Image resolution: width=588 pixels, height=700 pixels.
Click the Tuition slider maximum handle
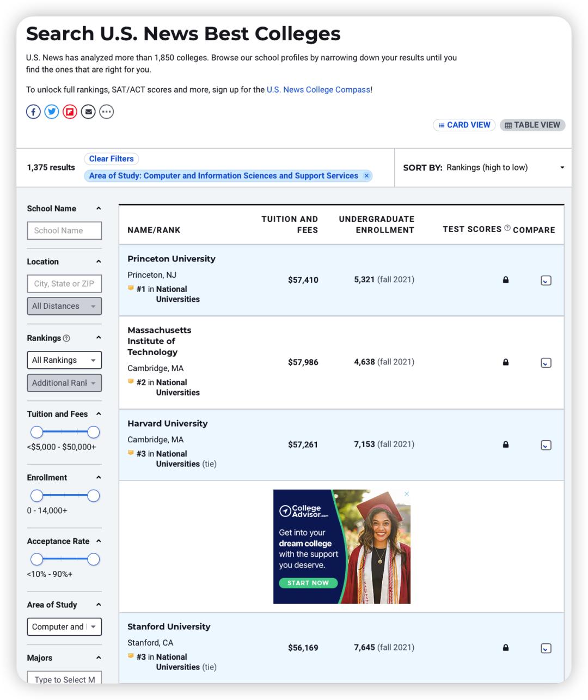(94, 432)
